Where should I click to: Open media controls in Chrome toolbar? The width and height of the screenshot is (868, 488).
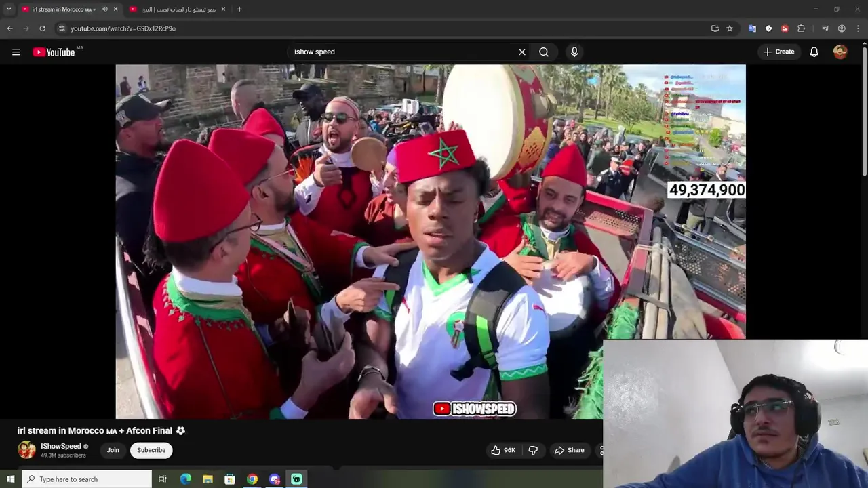(x=825, y=28)
